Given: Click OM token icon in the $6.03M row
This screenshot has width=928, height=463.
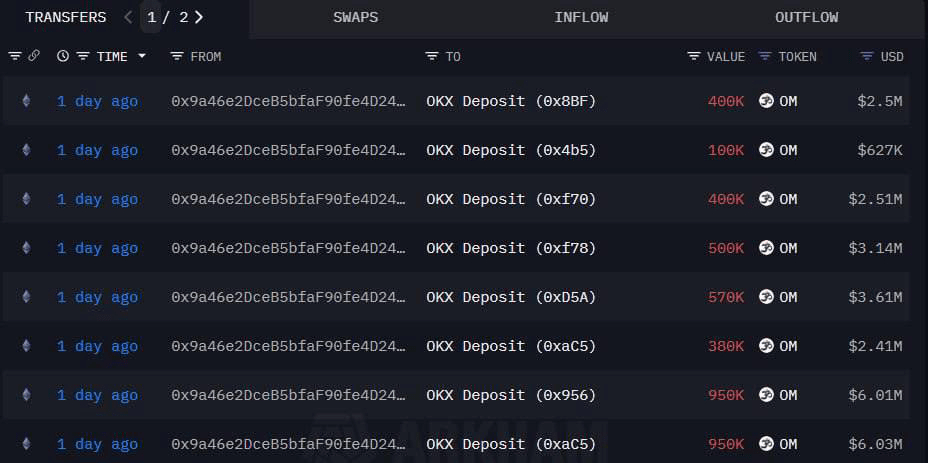Looking at the screenshot, I should [766, 444].
